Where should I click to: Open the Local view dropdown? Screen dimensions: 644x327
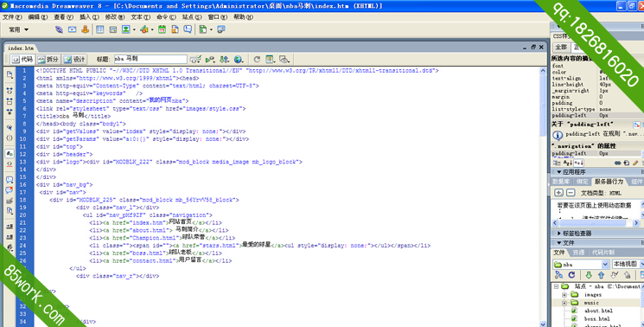pyautogui.click(x=628, y=264)
